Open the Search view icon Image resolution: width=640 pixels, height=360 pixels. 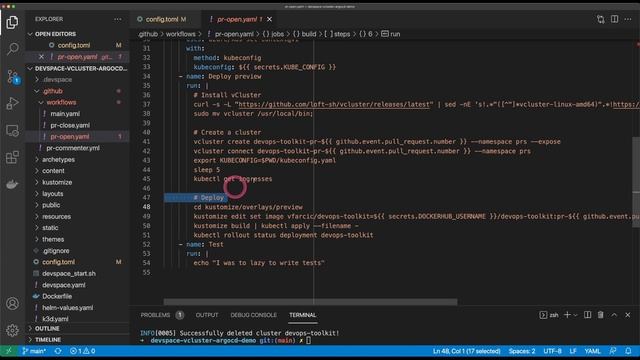pyautogui.click(x=12, y=49)
